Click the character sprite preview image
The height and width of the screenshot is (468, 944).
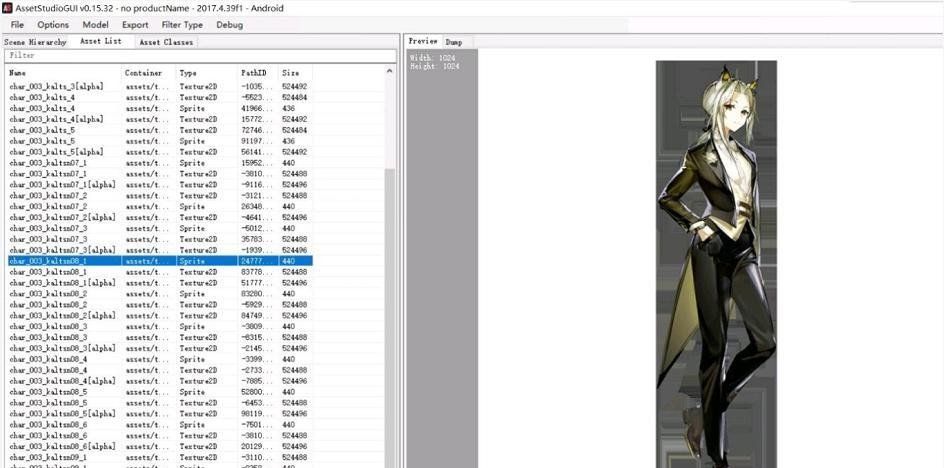pyautogui.click(x=716, y=264)
